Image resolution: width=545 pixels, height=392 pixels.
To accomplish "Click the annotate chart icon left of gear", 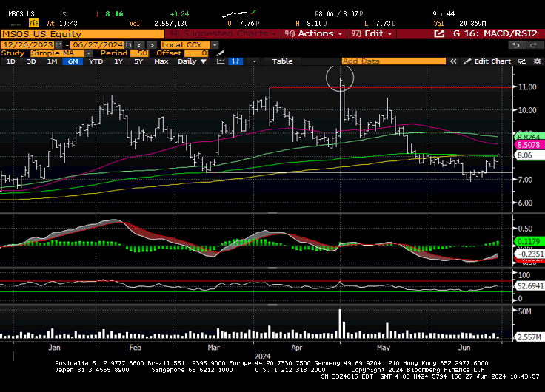I will 522,61.
